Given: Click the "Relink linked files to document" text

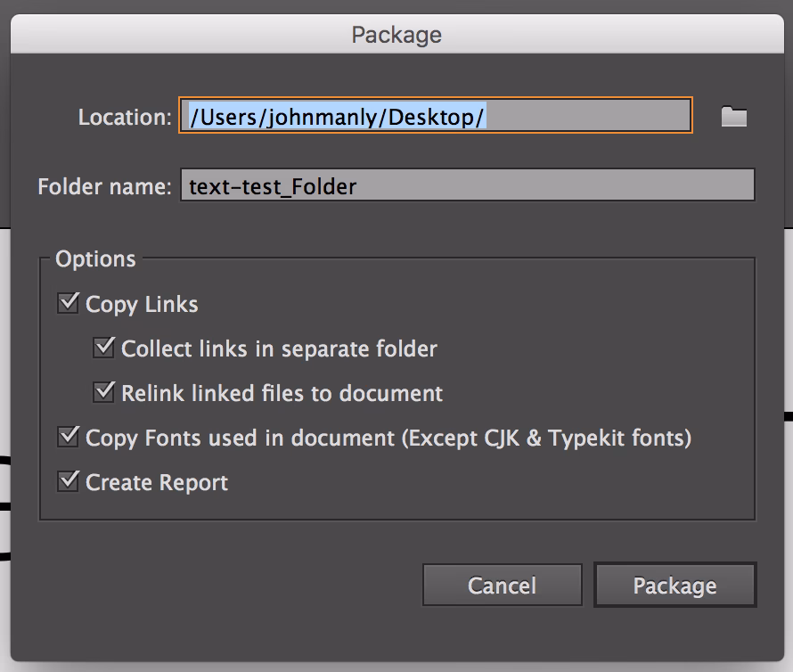Looking at the screenshot, I should click(x=282, y=393).
